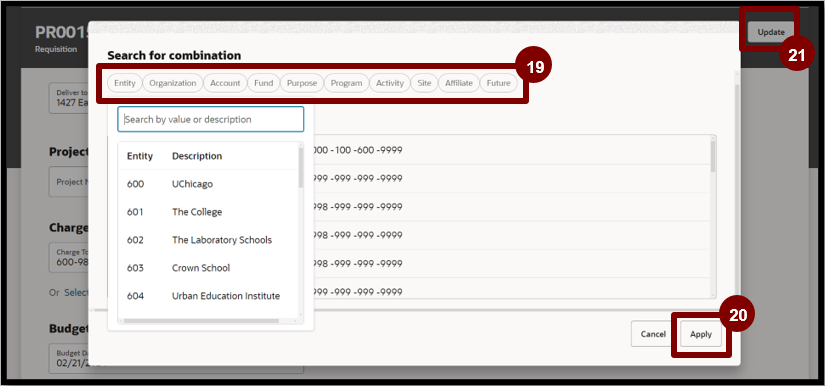Choose entity 603 Crown School

[x=208, y=268]
